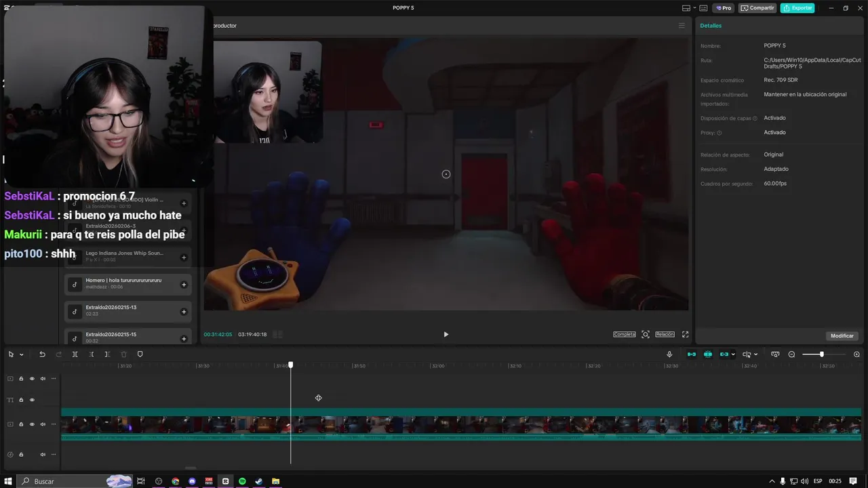Add Lego Indiana Jones Whip Sound to timeline
This screenshot has width=868, height=488.
pyautogui.click(x=184, y=257)
